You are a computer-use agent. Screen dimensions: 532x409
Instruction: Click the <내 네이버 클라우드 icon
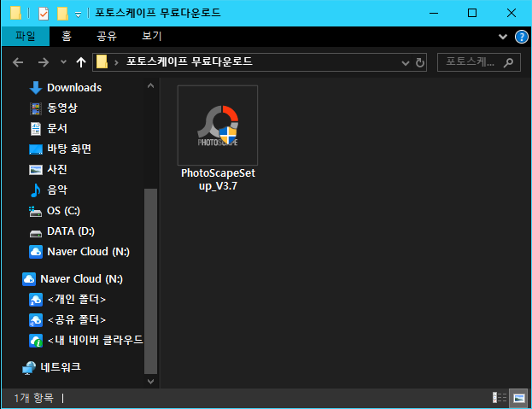[36, 341]
